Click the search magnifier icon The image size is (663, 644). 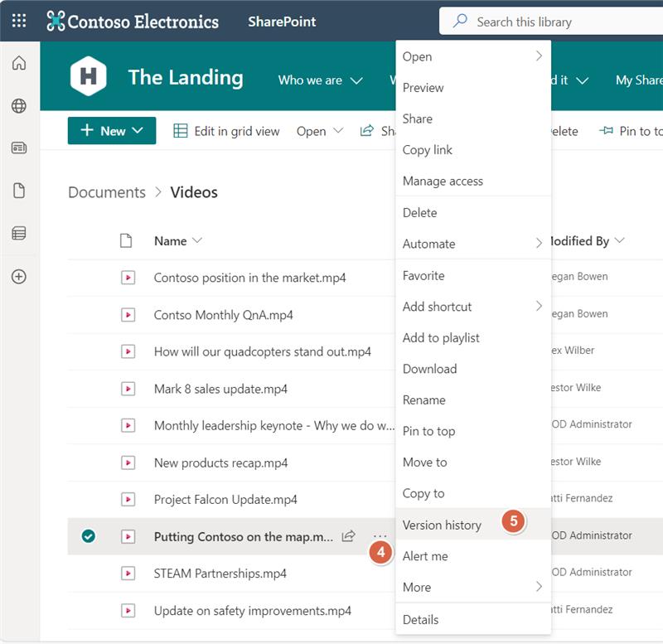(x=460, y=21)
